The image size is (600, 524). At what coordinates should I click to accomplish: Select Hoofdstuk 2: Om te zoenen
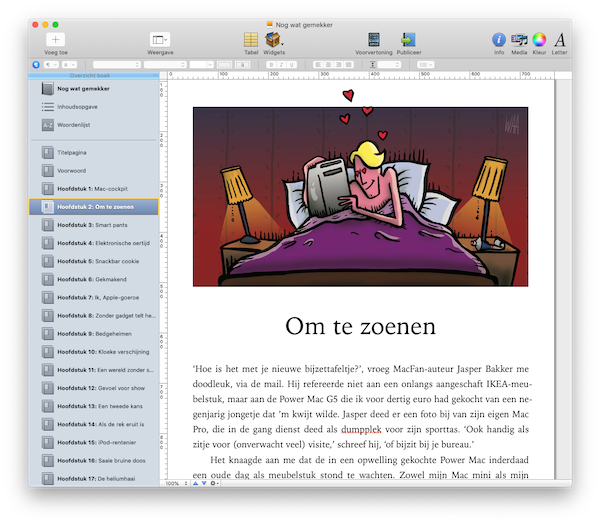point(93,207)
